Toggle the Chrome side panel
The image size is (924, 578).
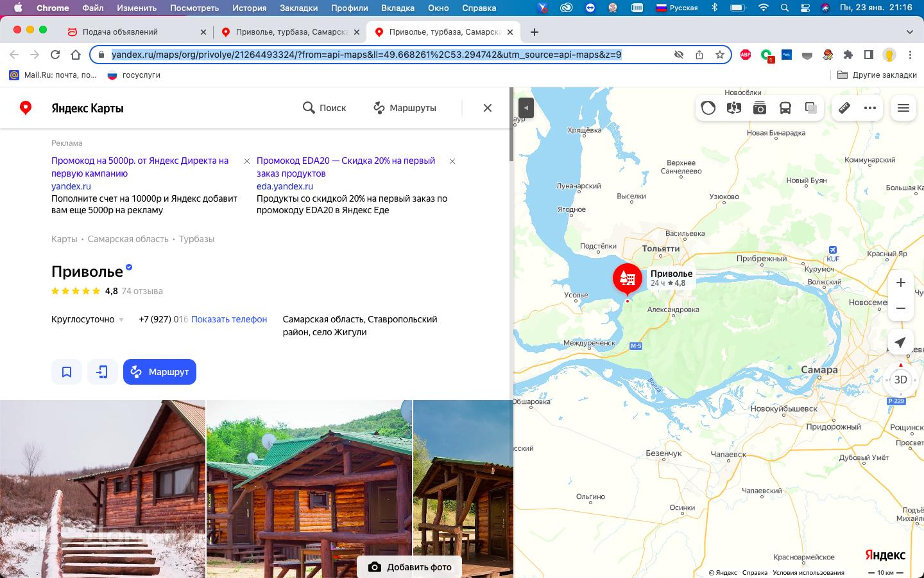pos(869,55)
